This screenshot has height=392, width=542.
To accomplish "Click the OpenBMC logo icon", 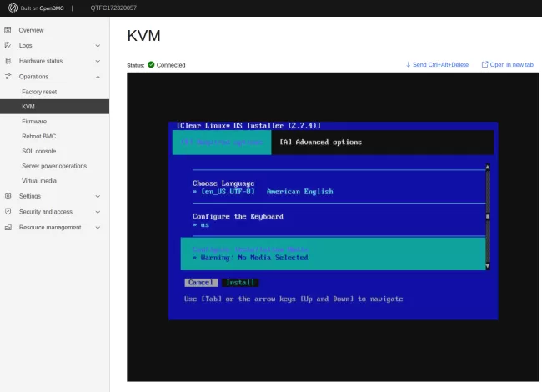I will [13, 8].
